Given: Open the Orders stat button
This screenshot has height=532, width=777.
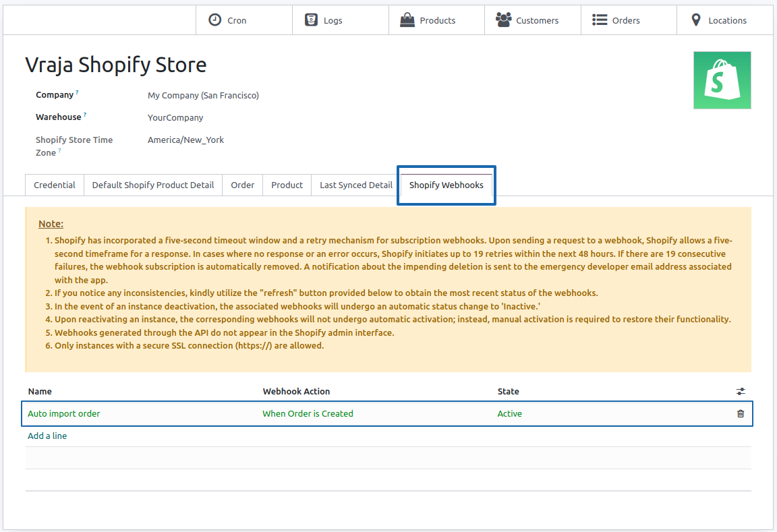Looking at the screenshot, I should [x=629, y=20].
